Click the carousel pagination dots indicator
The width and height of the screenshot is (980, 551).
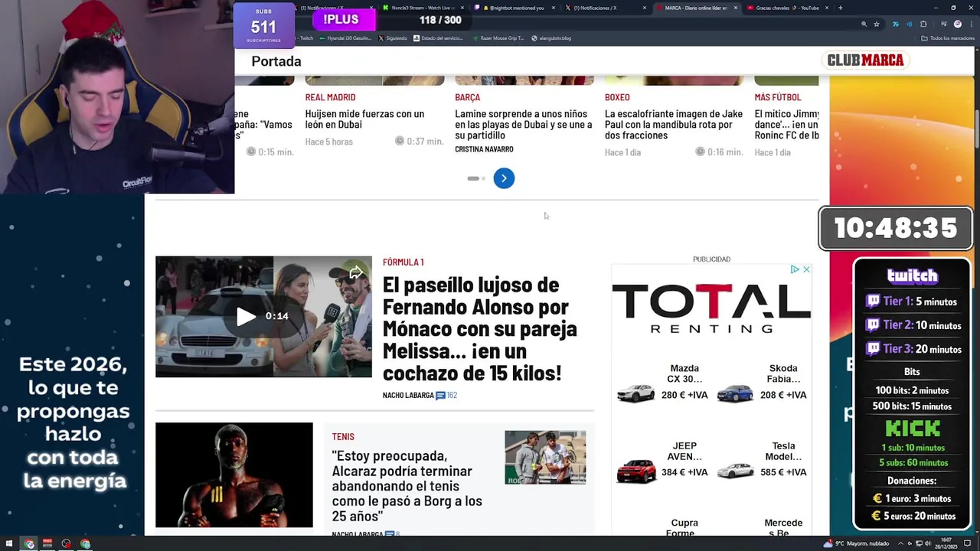476,178
